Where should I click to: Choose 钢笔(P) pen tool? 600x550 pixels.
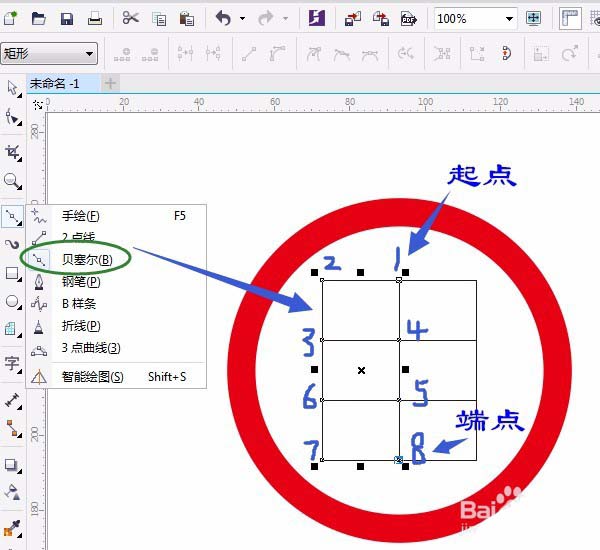click(x=116, y=282)
